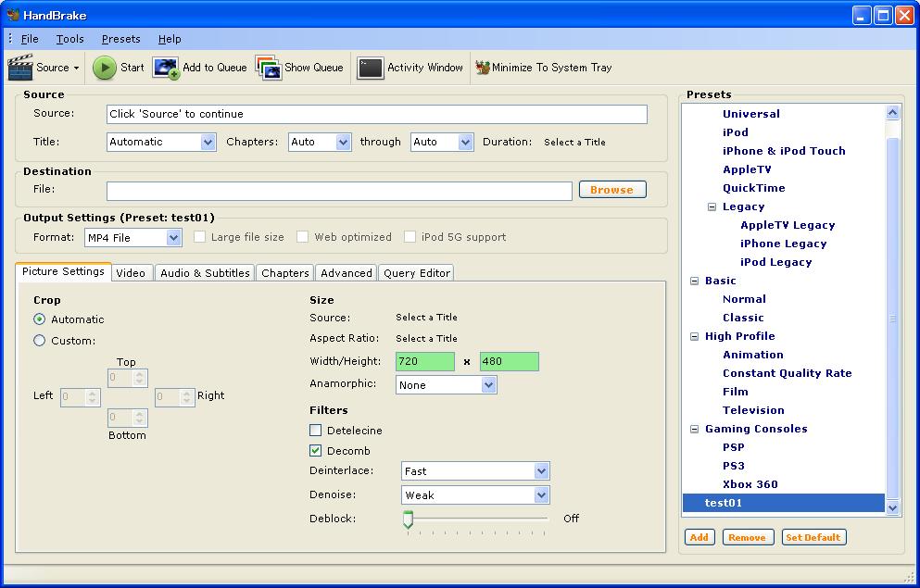920x588 pixels.
Task: Switch to the Video tab
Action: coord(131,272)
